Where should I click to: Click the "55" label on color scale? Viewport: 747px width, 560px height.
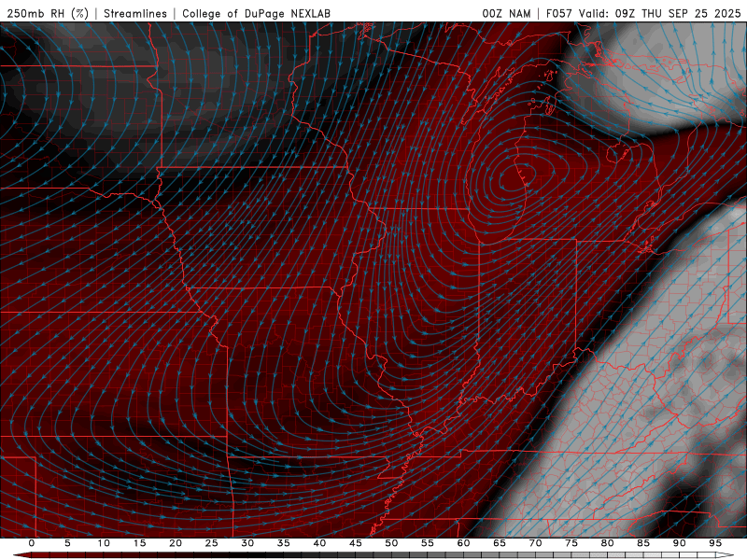coord(427,543)
